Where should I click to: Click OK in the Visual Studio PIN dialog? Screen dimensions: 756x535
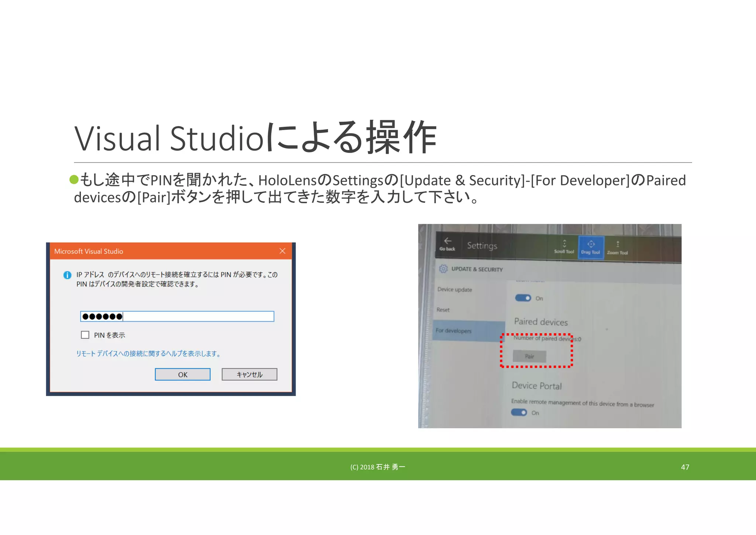(182, 374)
